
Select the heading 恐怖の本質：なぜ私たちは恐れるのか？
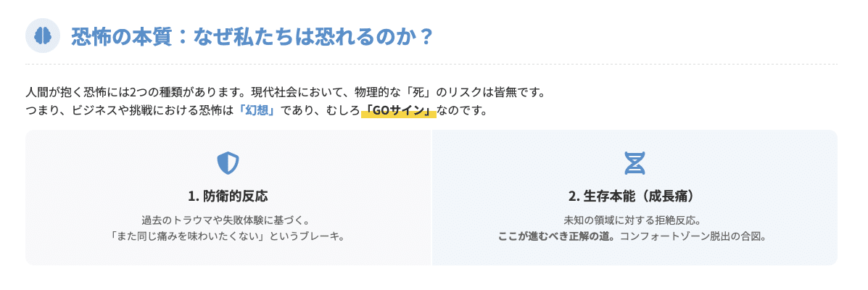[252, 36]
